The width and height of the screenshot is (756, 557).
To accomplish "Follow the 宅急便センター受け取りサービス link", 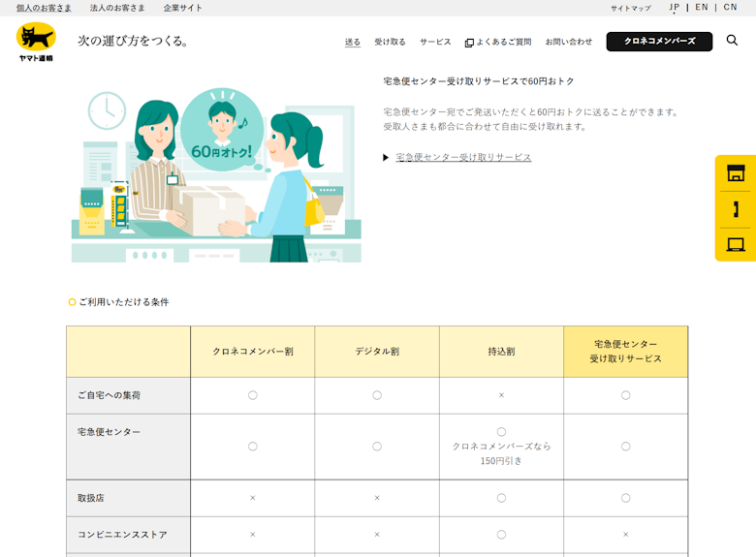I will [x=463, y=158].
